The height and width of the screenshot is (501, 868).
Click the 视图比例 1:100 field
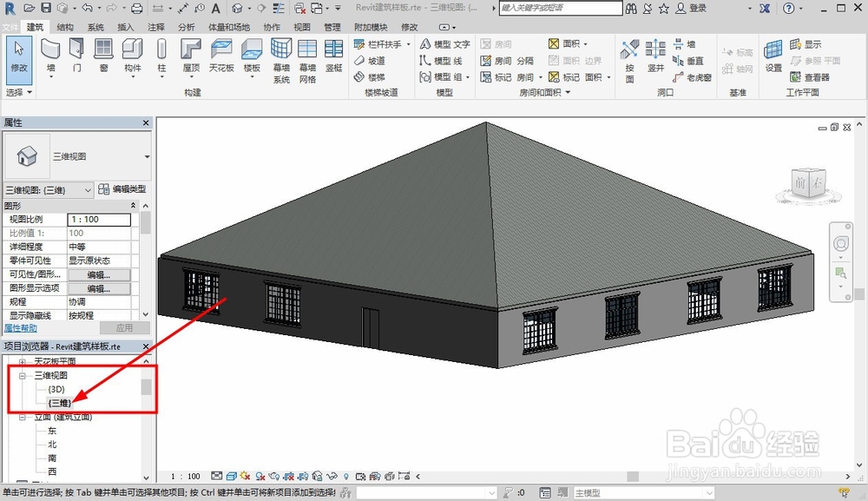[99, 219]
